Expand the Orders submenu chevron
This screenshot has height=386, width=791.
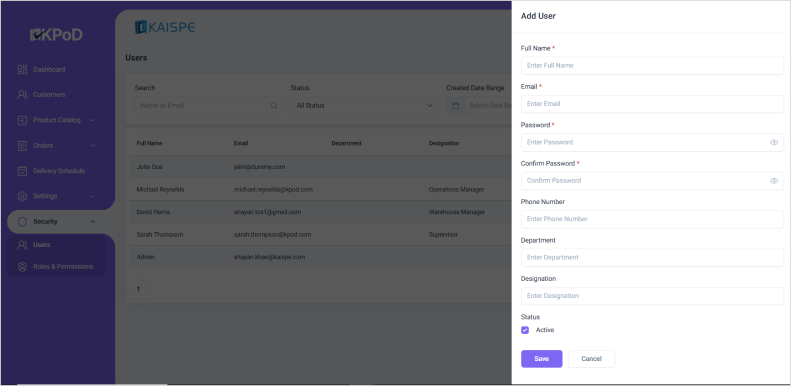92,145
